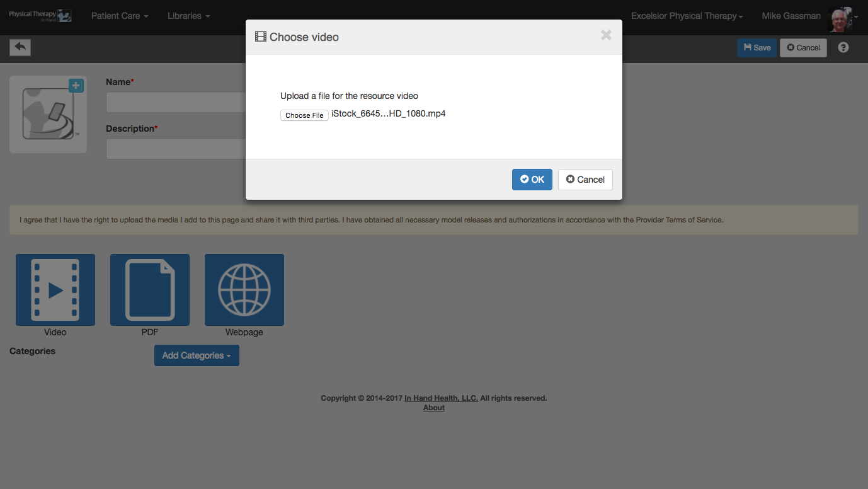Click the Choose video dialog title
The width and height of the screenshot is (868, 489).
pyautogui.click(x=297, y=37)
